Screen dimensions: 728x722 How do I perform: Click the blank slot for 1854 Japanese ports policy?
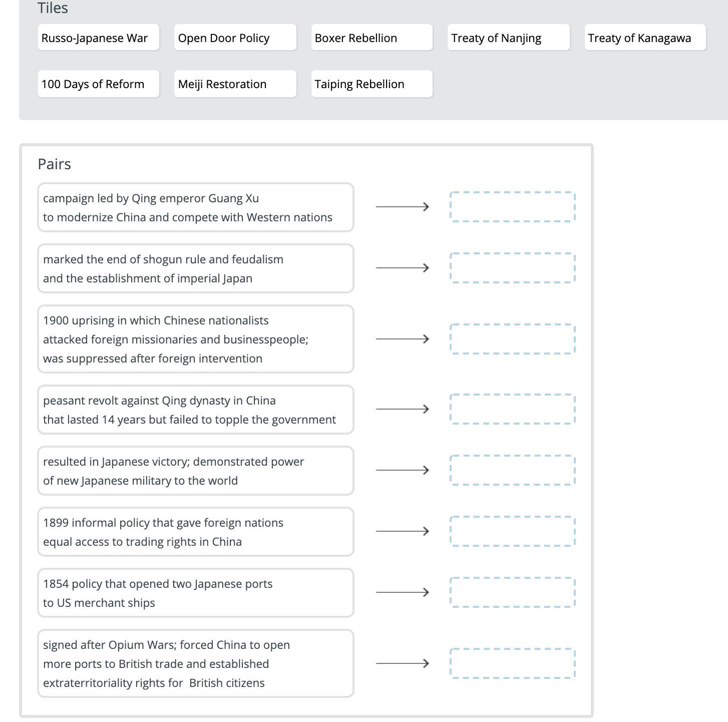[512, 592]
